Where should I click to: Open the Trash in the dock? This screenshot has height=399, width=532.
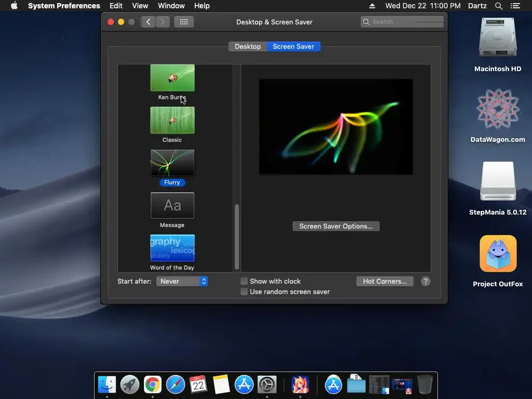pos(425,384)
